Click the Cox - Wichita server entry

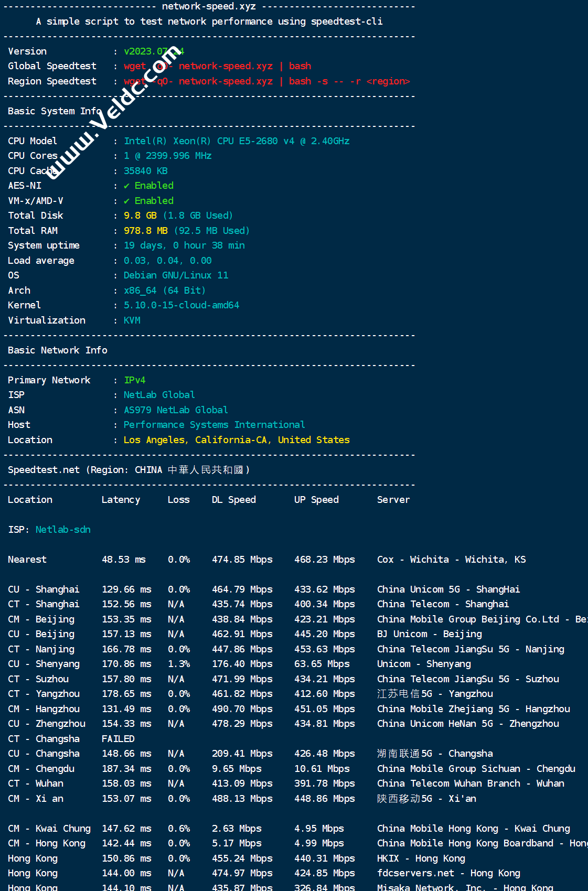pos(451,560)
